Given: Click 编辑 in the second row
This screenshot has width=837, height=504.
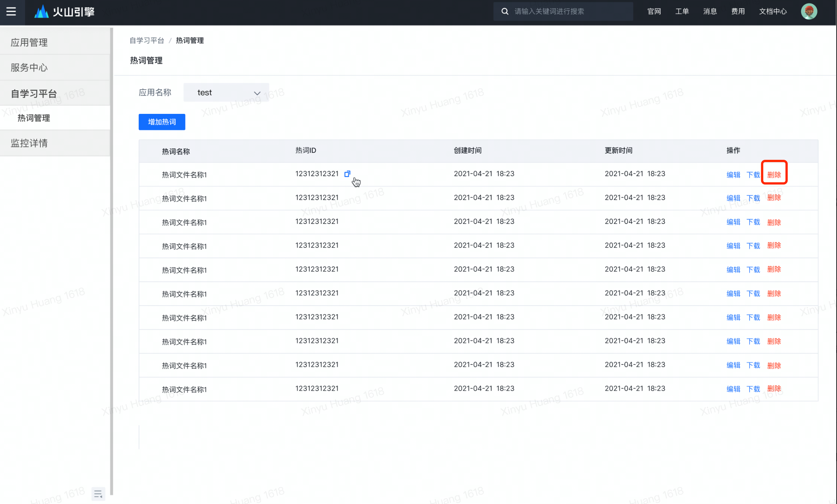Looking at the screenshot, I should coord(733,198).
